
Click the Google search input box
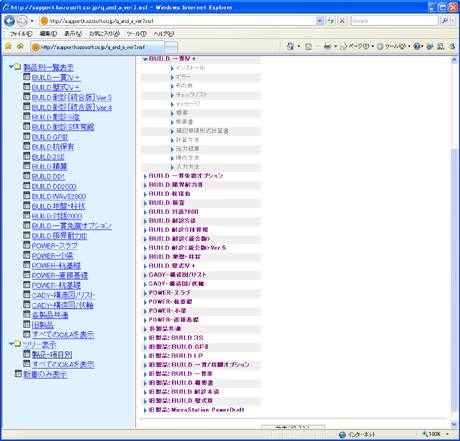[x=394, y=21]
